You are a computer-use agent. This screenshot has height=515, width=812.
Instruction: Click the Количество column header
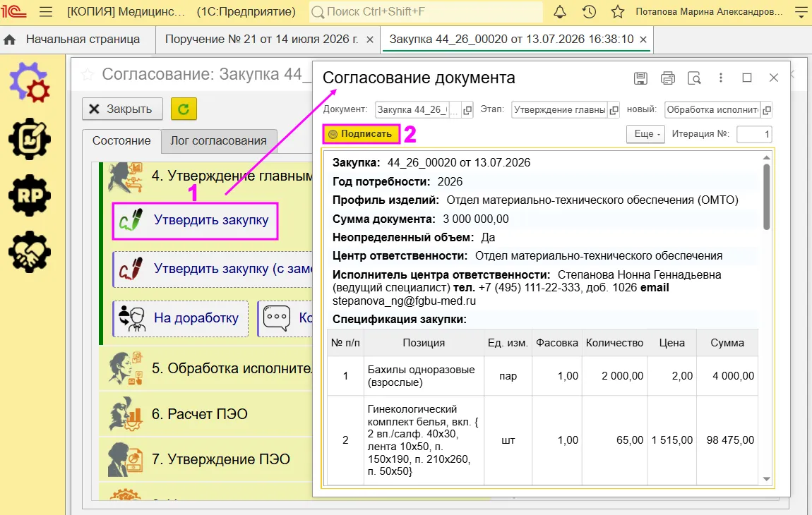615,343
